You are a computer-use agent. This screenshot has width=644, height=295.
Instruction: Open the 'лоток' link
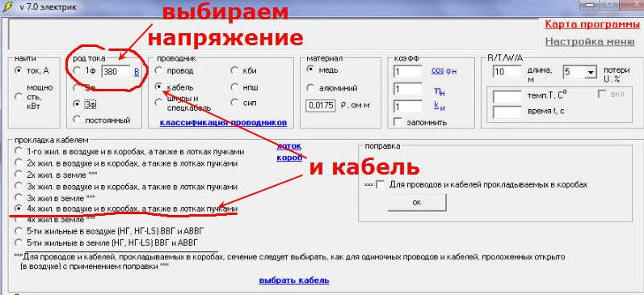[289, 145]
